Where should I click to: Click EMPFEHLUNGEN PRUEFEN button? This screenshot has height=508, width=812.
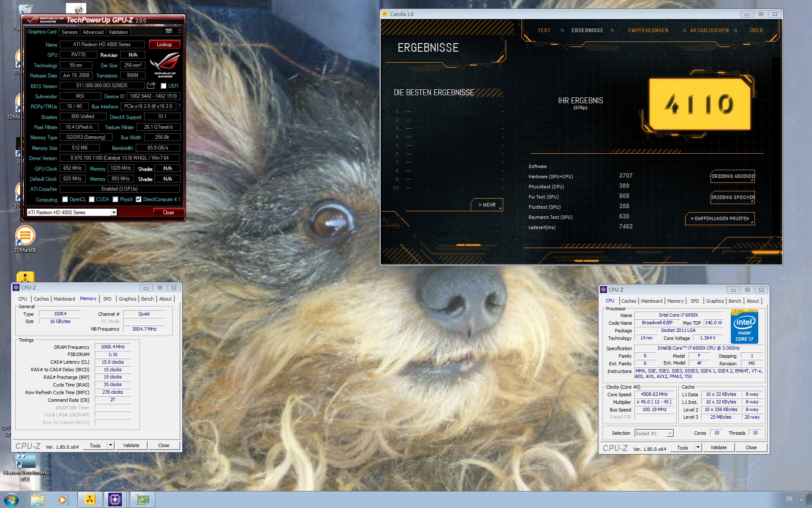[x=720, y=218]
